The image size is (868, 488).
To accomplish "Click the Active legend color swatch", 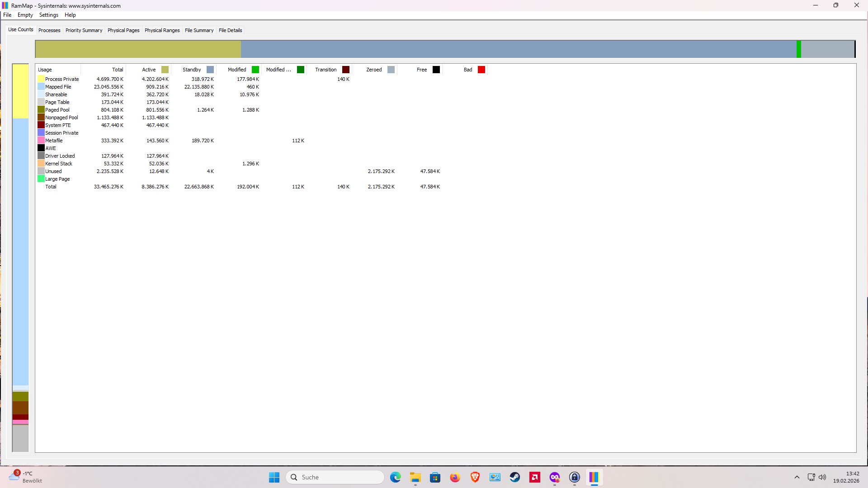I will tap(165, 70).
